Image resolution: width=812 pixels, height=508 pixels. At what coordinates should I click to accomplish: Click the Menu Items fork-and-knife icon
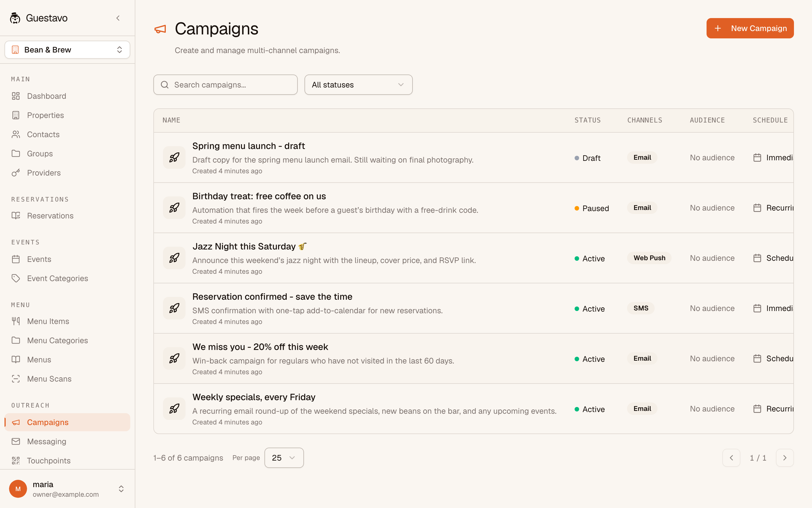[16, 321]
